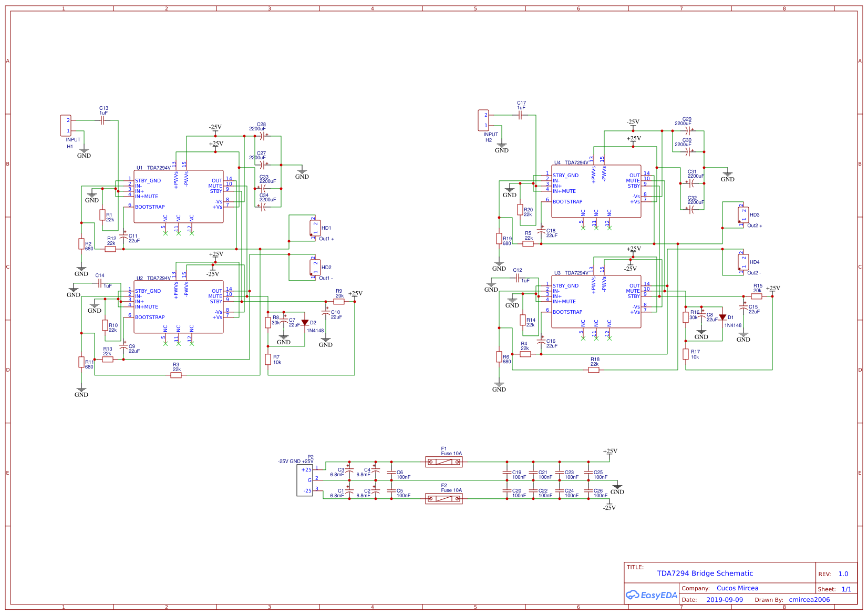Click the D2 1N4148 diode symbol

[305, 323]
